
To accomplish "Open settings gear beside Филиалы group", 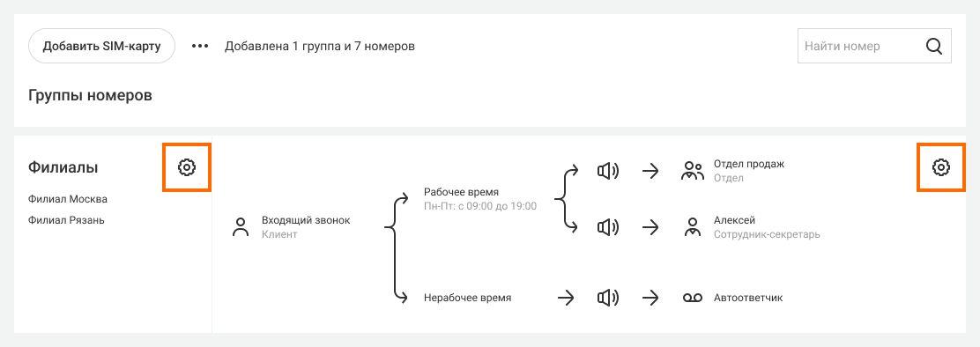I will [187, 167].
